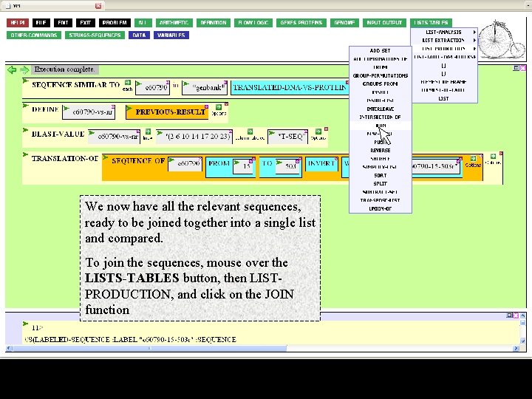Click green options arrow at TRANSLATION-OF row end
The height and width of the screenshot is (399, 532).
pos(493,156)
